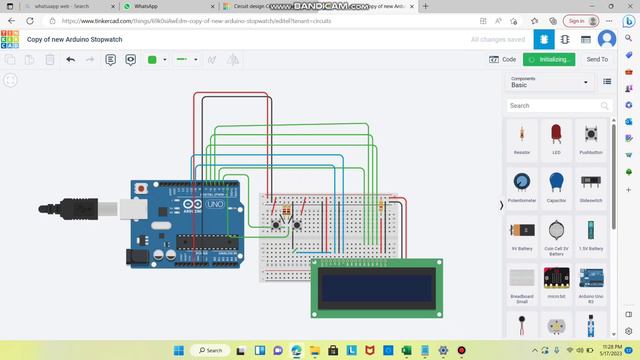Click the Paste toolbar icon

tap(29, 60)
